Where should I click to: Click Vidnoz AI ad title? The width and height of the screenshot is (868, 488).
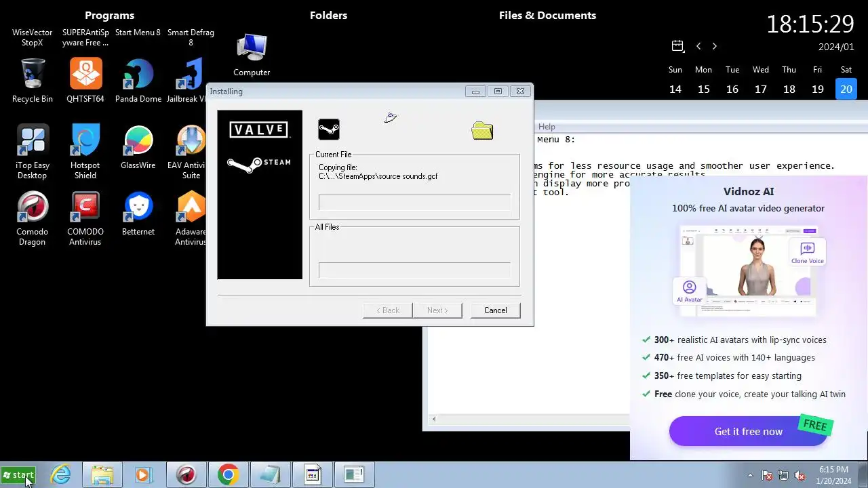tap(749, 192)
